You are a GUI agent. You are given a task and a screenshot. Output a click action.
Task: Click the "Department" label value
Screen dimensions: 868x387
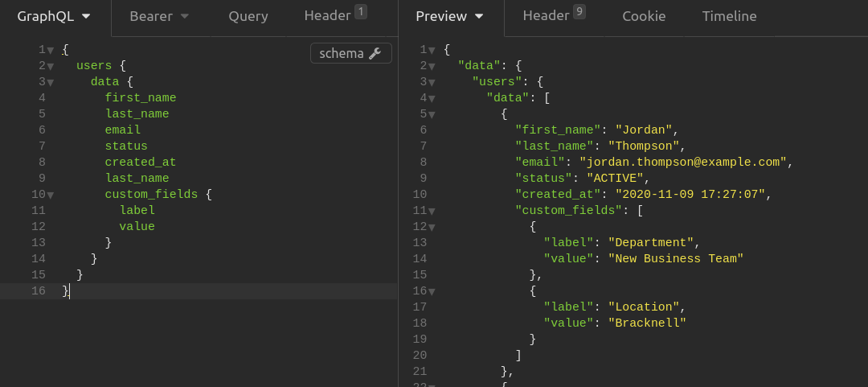point(651,243)
